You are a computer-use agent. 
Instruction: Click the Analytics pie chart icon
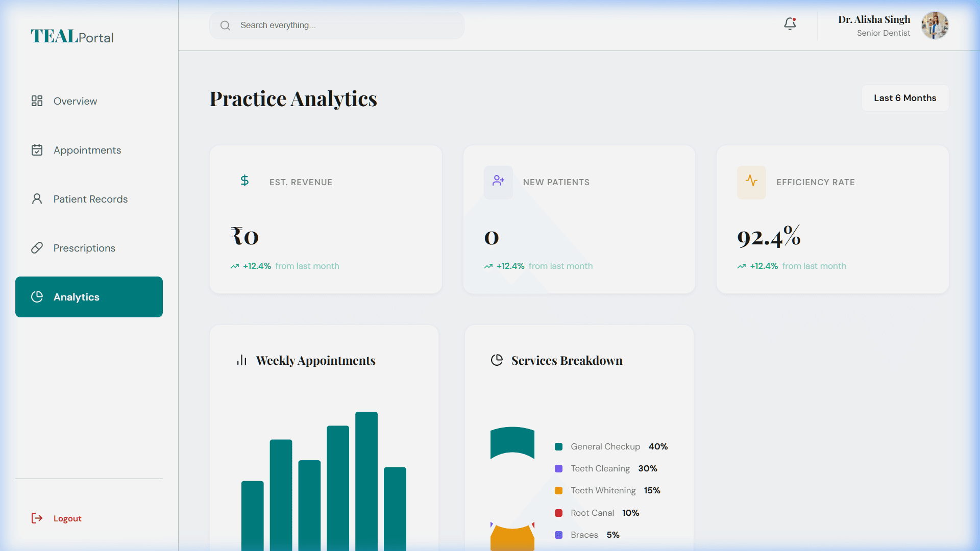coord(37,297)
